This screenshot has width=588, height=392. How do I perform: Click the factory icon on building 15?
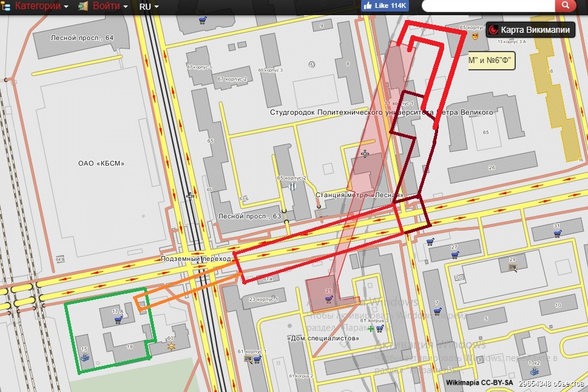pos(85,357)
